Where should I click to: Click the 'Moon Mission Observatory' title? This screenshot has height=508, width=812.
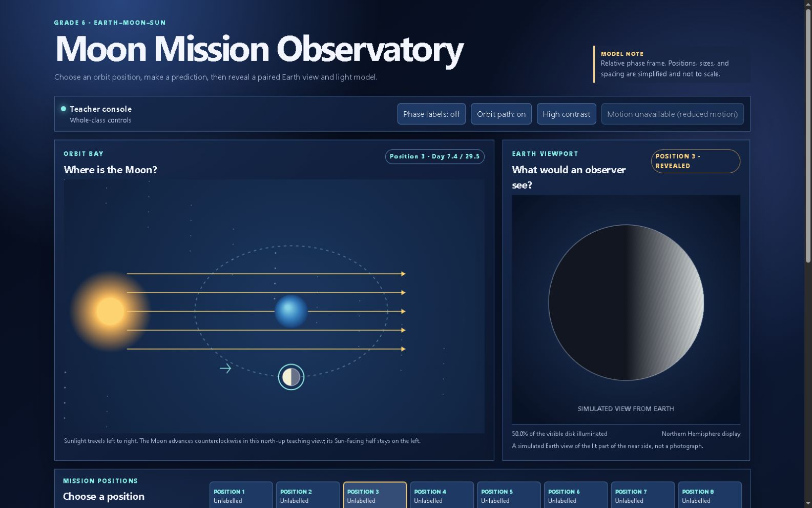click(x=259, y=49)
